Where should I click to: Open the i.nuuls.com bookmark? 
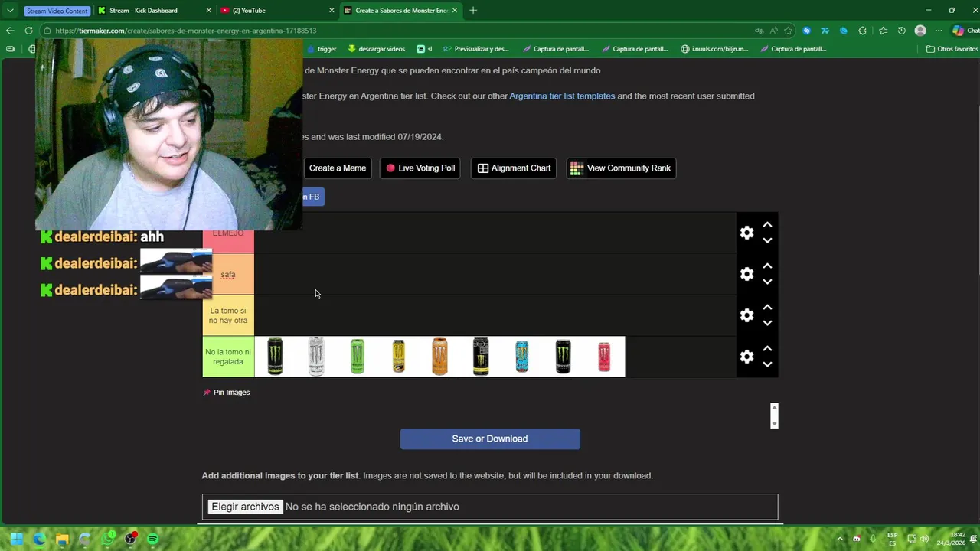[715, 49]
